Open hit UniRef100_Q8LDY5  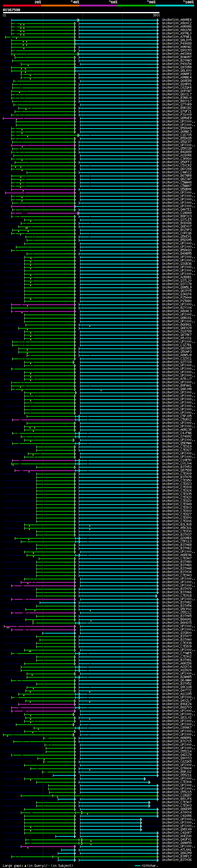coord(177,40)
